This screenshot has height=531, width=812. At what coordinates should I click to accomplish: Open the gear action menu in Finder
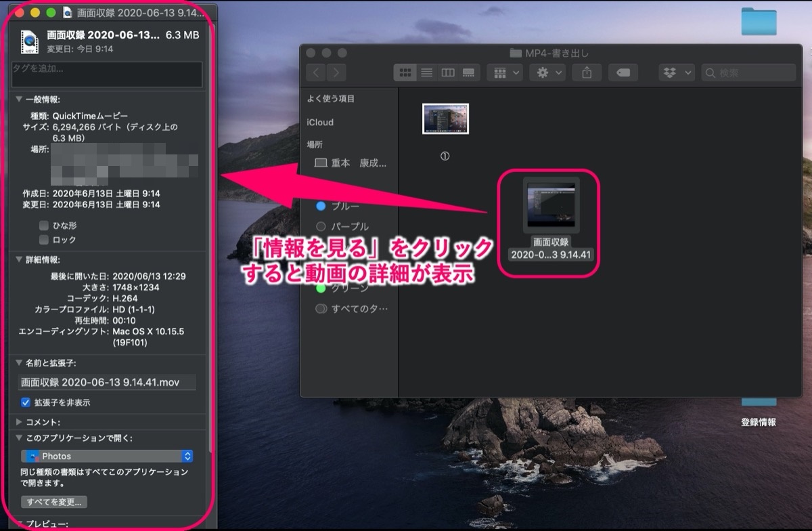(548, 72)
